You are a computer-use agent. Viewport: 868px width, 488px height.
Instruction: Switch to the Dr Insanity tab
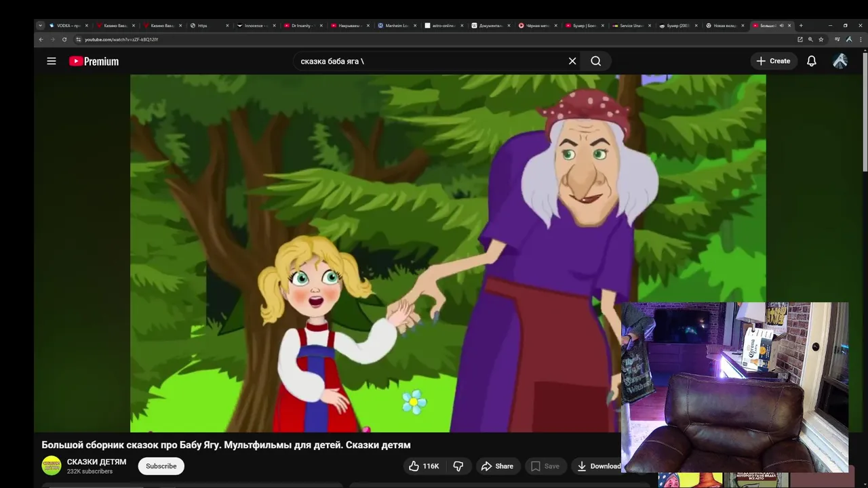[302, 26]
